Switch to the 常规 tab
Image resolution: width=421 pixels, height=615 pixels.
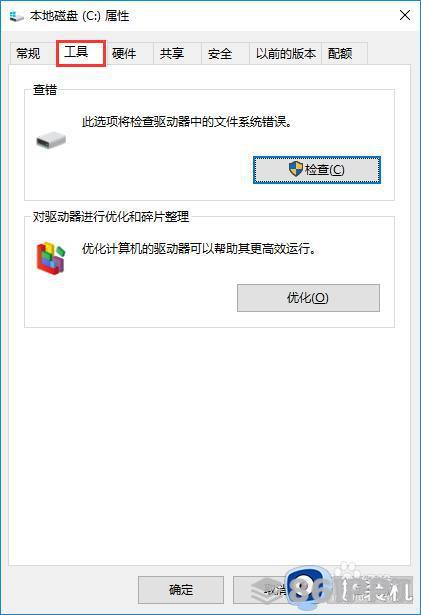28,53
